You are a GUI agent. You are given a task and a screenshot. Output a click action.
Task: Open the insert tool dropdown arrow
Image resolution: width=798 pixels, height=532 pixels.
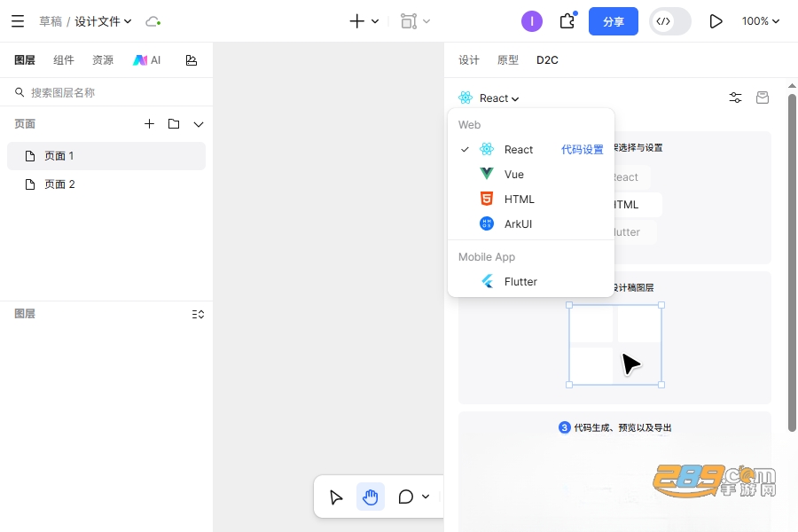click(x=375, y=21)
